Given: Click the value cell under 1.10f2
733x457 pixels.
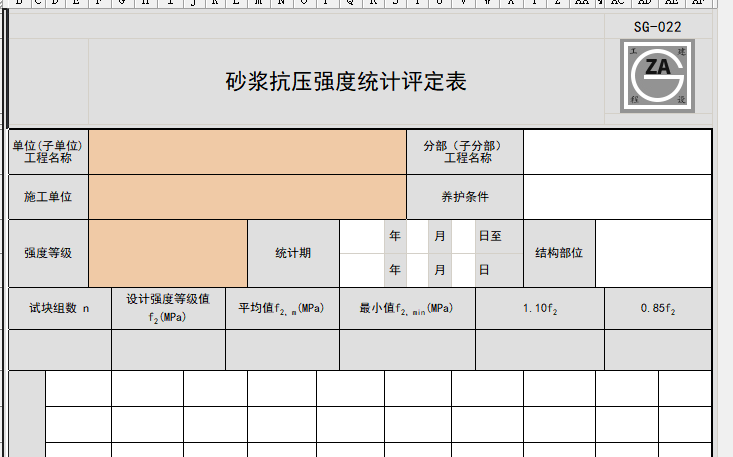Looking at the screenshot, I should point(540,350).
